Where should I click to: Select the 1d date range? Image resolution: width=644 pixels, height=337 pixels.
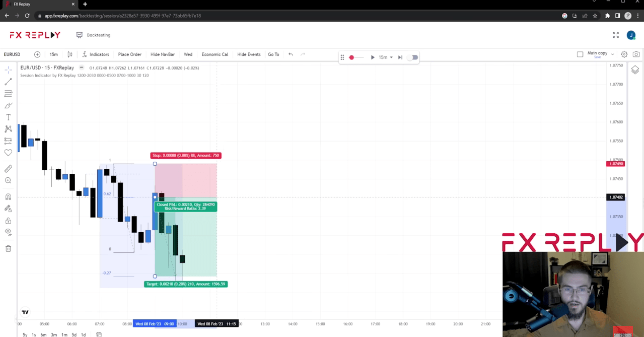click(x=83, y=334)
